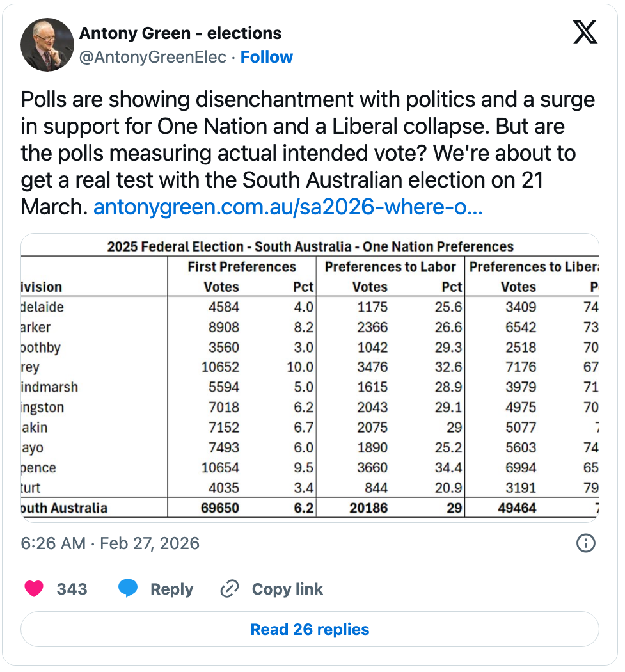Click the tweet body text about polls
The width and height of the screenshot is (625, 672).
pyautogui.click(x=307, y=141)
